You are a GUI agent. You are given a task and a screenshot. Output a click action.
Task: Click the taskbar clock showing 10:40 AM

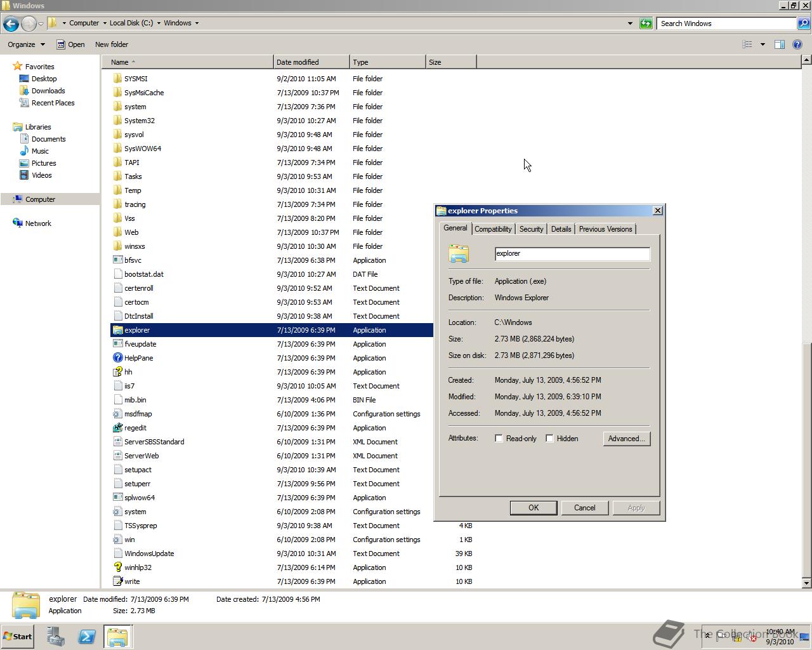pos(780,637)
